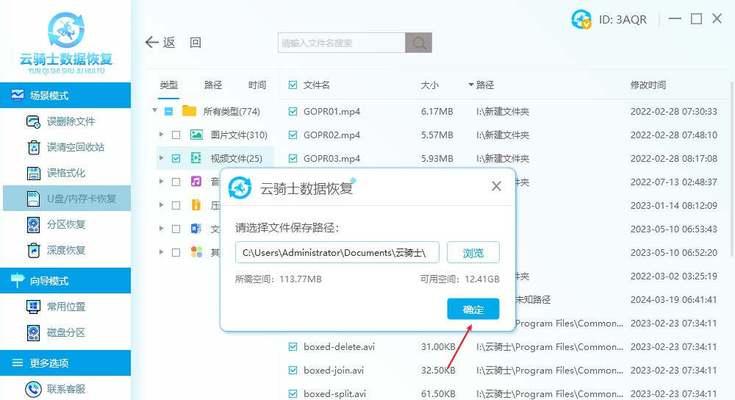This screenshot has height=400, width=735.
Task: Open 常用位置 common locations
Action: coord(55,307)
